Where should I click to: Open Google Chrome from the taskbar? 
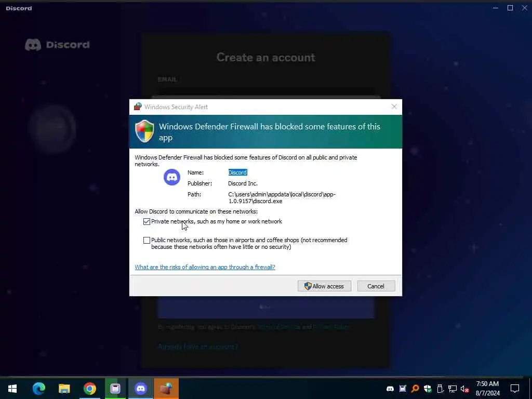click(x=89, y=389)
